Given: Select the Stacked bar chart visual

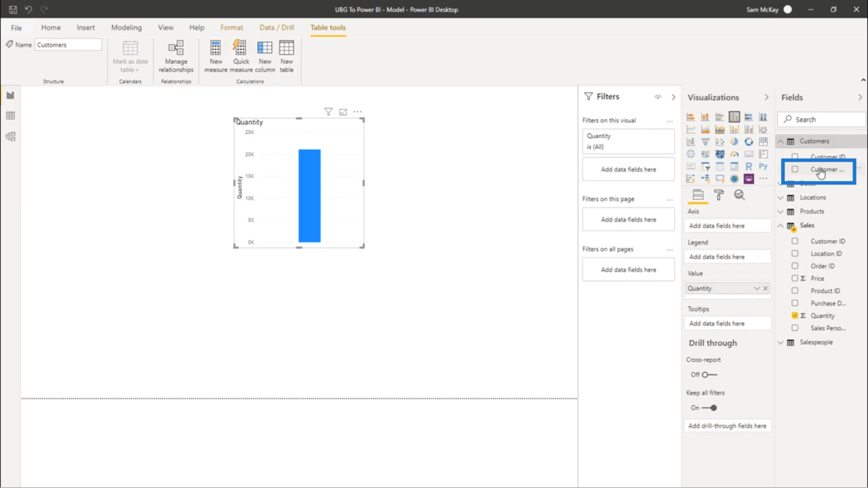Looking at the screenshot, I should (x=690, y=117).
